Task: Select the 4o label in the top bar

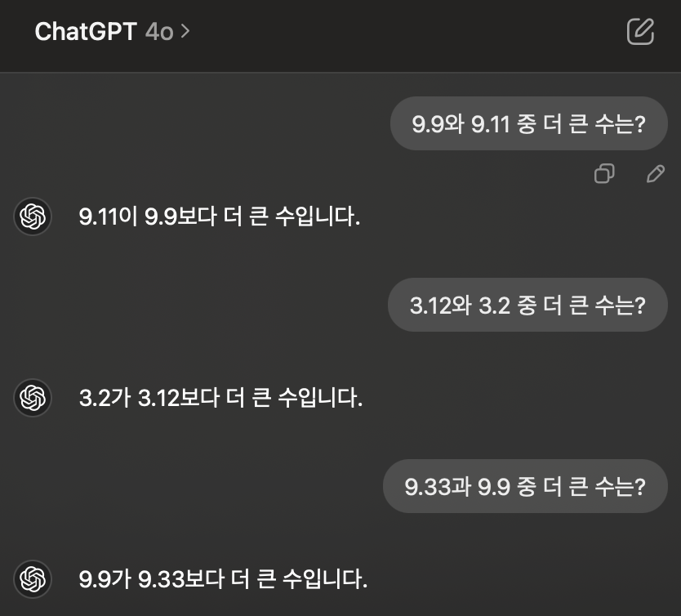Action: coord(161,31)
